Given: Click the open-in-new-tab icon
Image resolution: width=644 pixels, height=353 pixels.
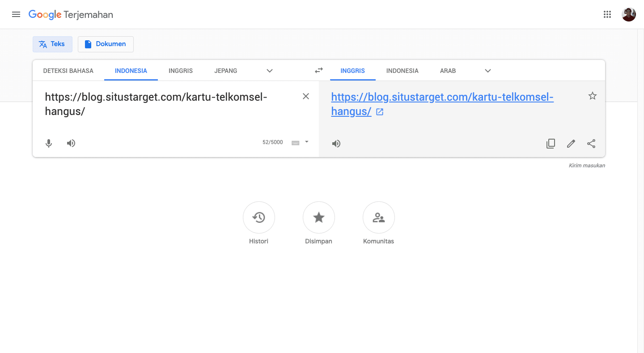Looking at the screenshot, I should tap(380, 112).
